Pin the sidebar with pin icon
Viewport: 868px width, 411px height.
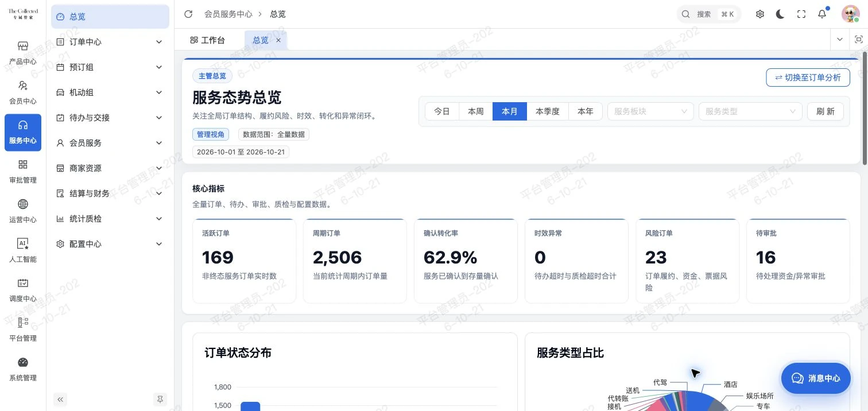160,399
